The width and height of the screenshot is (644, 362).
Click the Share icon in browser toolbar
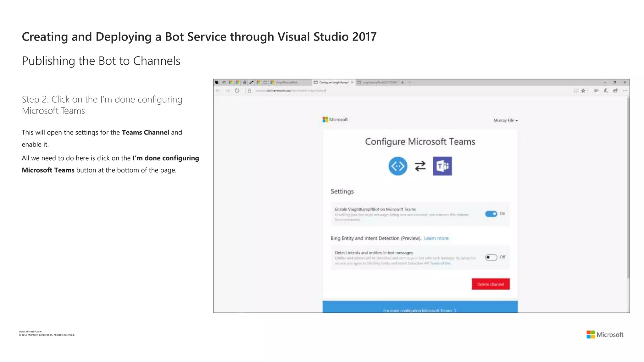click(x=615, y=90)
